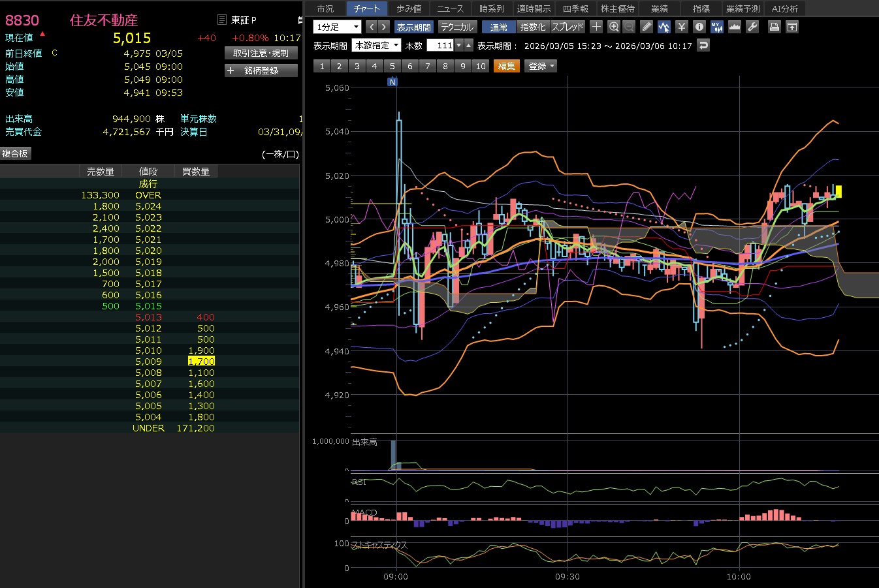Enable スプレッド spread chart mode
The width and height of the screenshot is (879, 588).
point(567,27)
